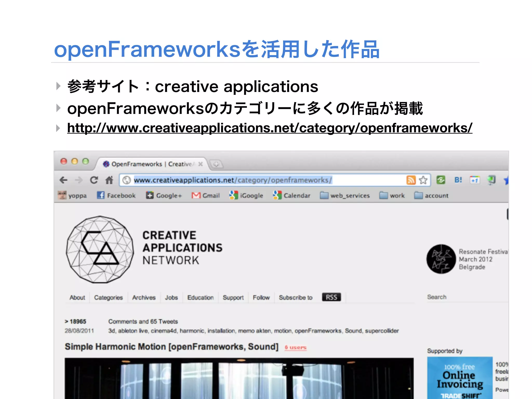Viewport: 532px width, 399px height.
Task: Open the Calendar bookmark
Action: click(x=291, y=195)
